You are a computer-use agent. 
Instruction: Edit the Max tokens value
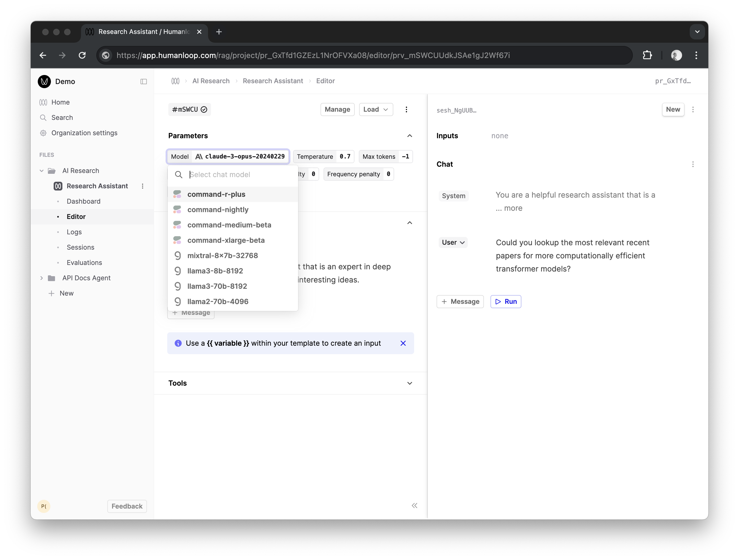405,157
